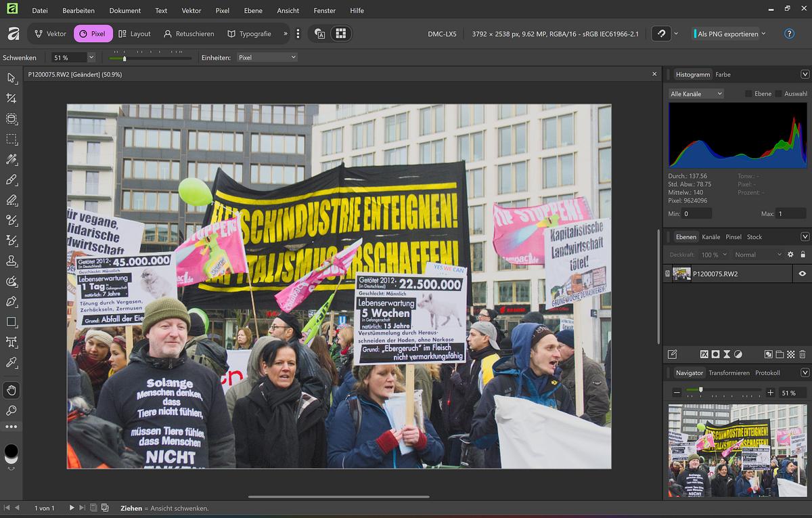Add a new mask layer icon
The width and height of the screenshot is (812, 518).
pos(716,354)
